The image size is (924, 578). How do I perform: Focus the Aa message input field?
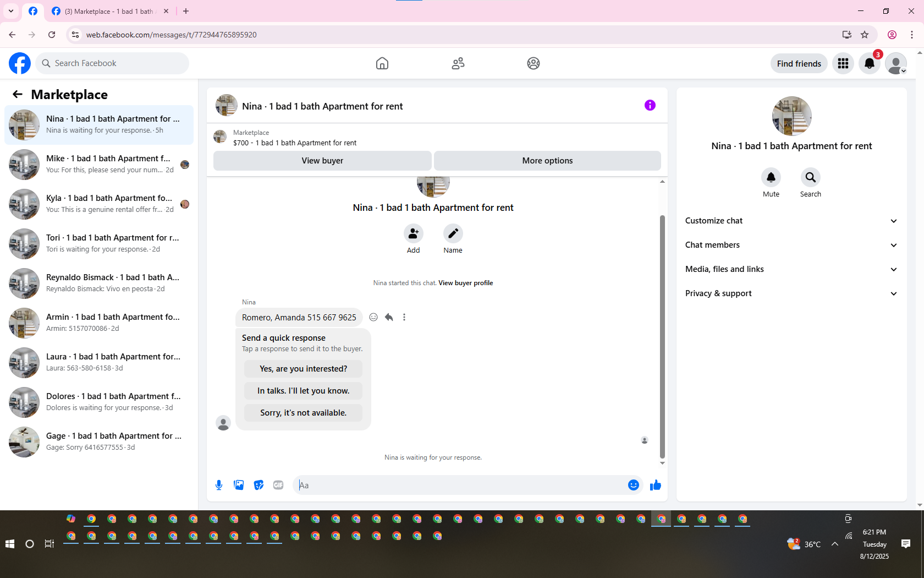459,485
